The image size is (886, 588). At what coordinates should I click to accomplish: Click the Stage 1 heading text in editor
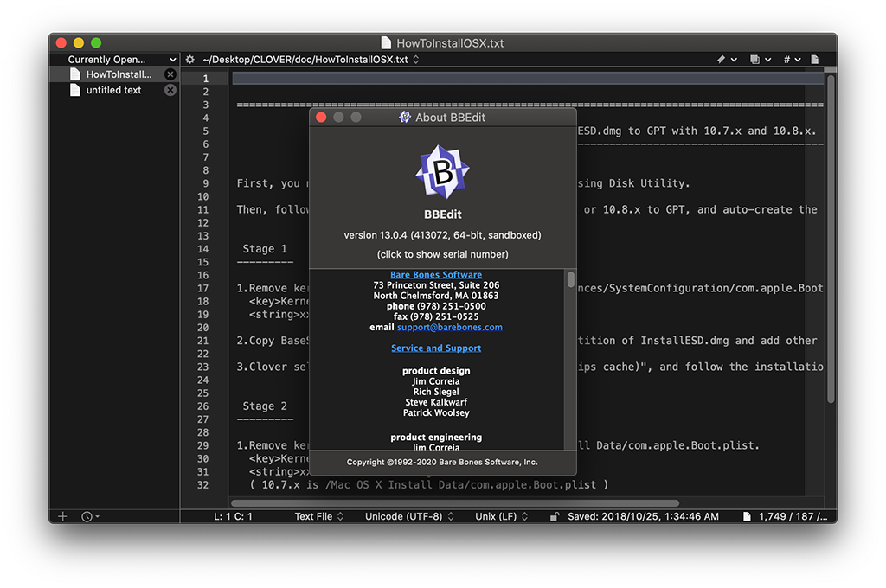pos(265,248)
